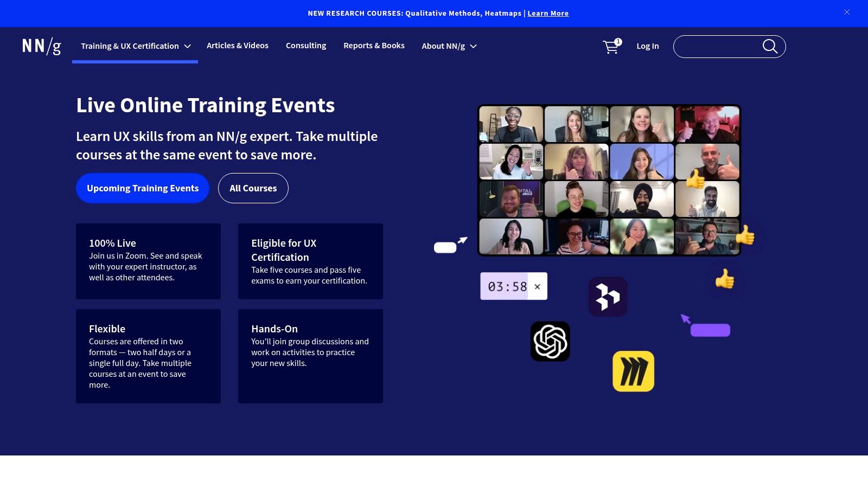Viewport: 868px width, 488px height.
Task: Click the purple Dovetail logo icon
Action: coord(608,297)
